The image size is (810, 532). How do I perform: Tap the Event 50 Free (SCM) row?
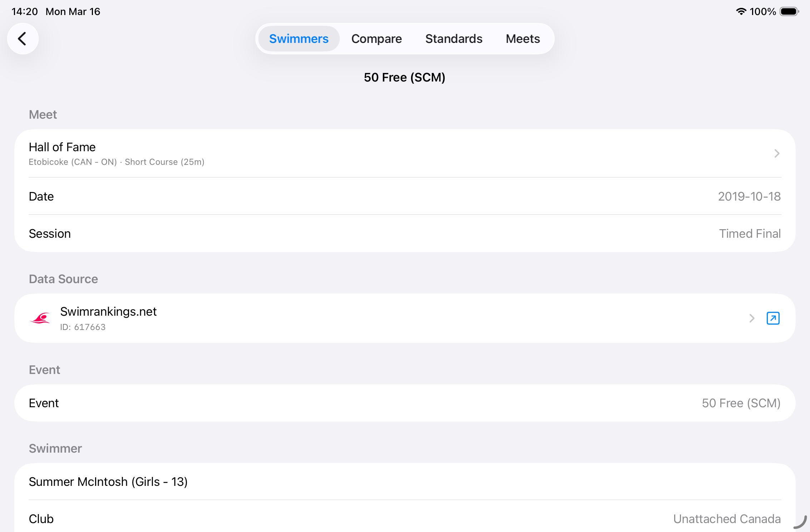tap(405, 403)
